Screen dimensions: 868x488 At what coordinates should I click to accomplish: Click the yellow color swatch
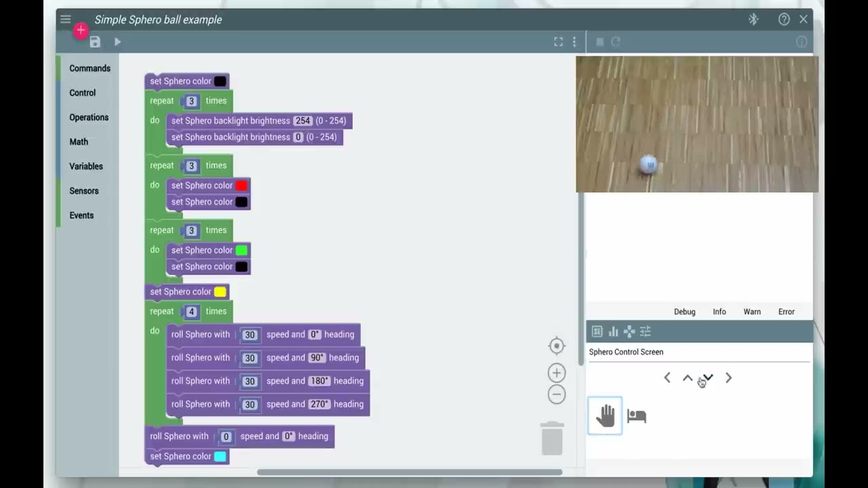tap(220, 292)
